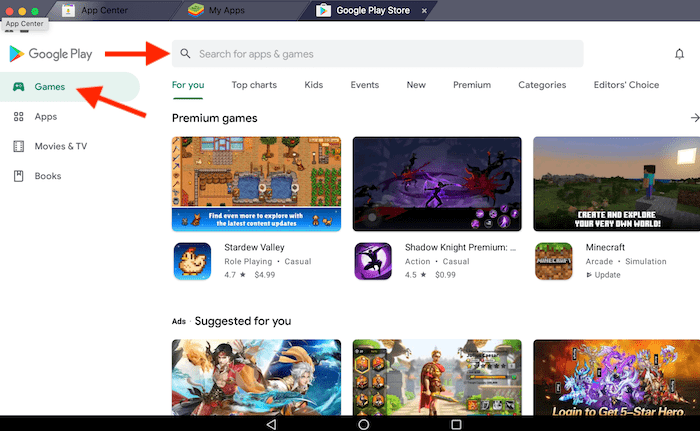Expand Premium games with the arrow
This screenshot has height=431, width=700.
click(x=695, y=117)
